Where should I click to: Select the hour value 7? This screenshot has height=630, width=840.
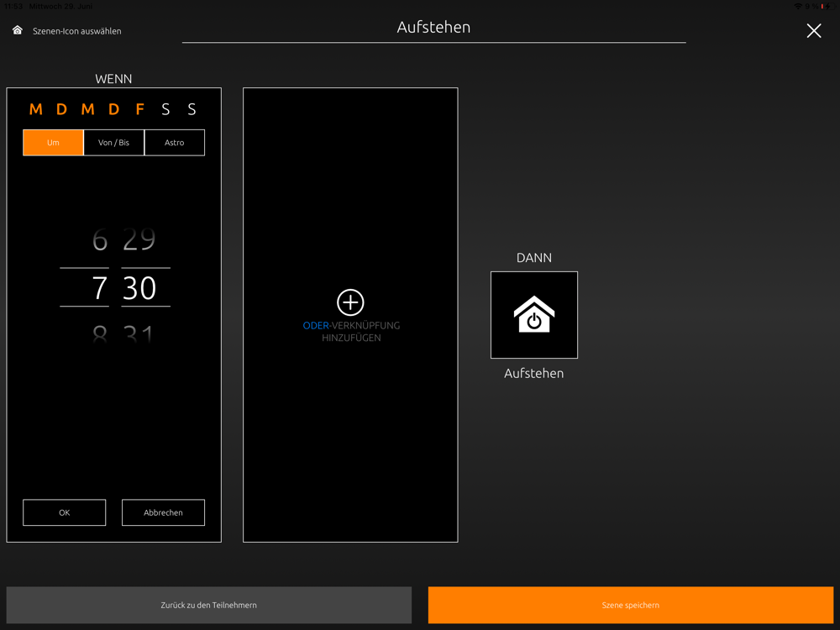[100, 287]
